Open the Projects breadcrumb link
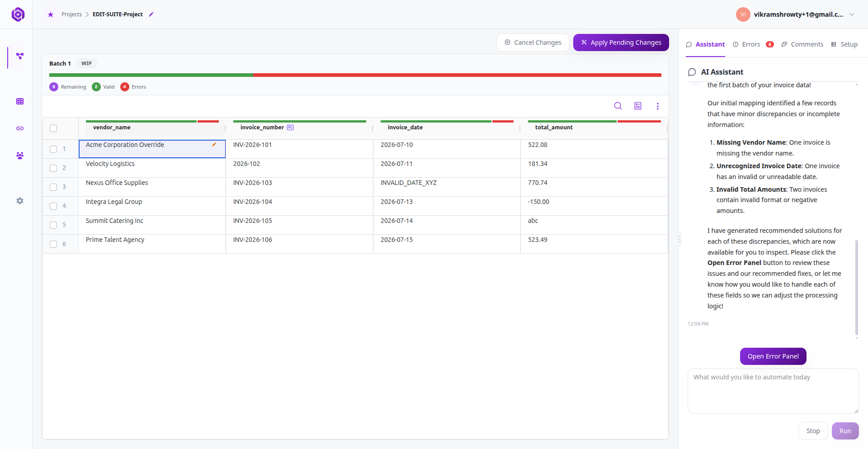The height and width of the screenshot is (449, 868). coord(71,14)
